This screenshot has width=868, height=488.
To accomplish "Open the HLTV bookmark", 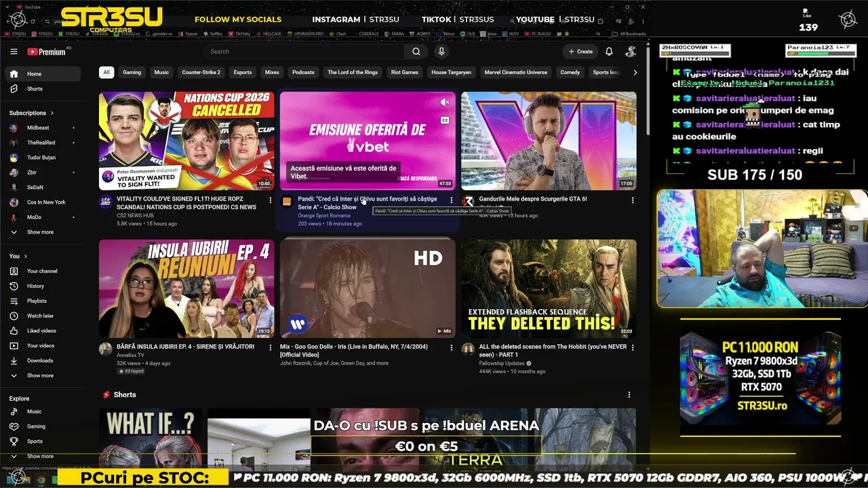I will (511, 33).
